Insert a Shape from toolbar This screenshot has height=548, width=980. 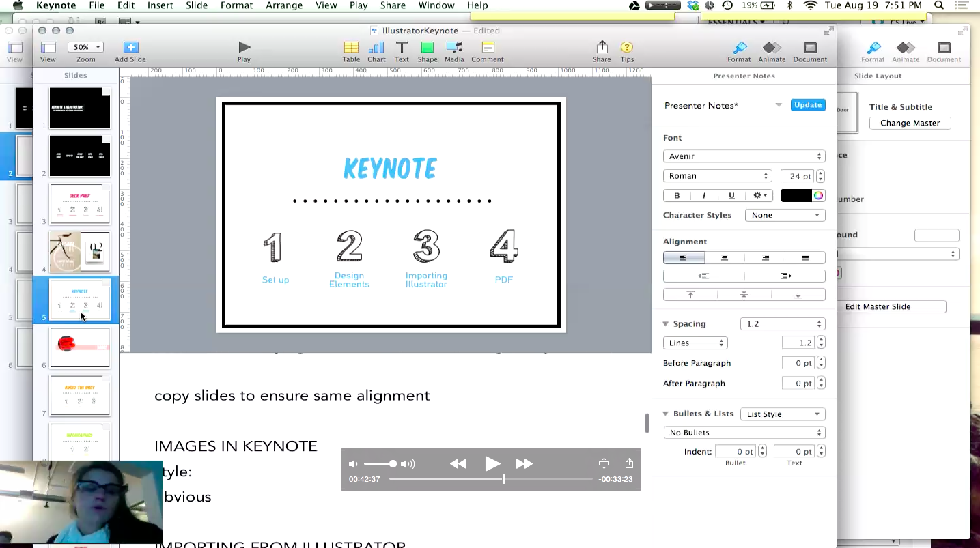[x=428, y=51]
